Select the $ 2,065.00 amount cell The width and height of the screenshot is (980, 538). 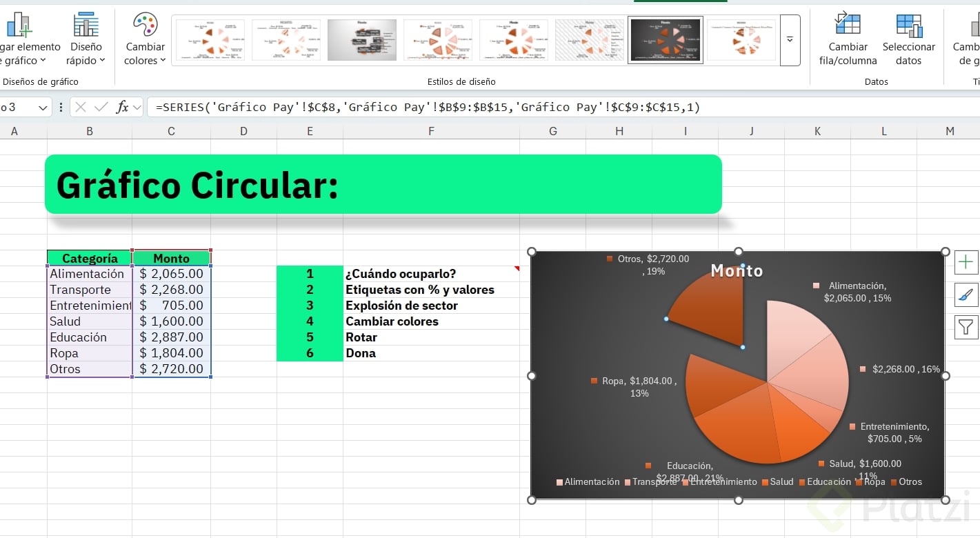[171, 274]
